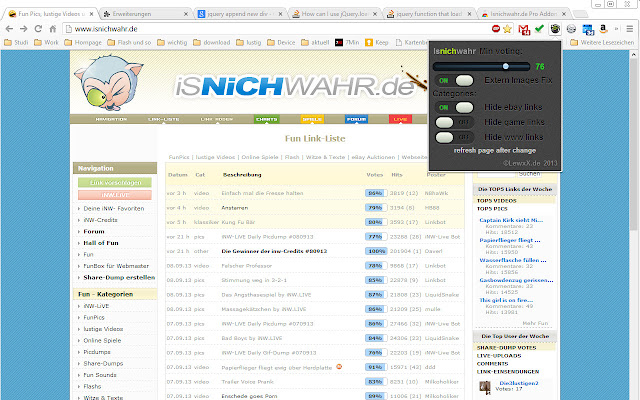This screenshot has height=400, width=640.
Task: Open the CHARTS menu item in site header
Action: [x=267, y=119]
